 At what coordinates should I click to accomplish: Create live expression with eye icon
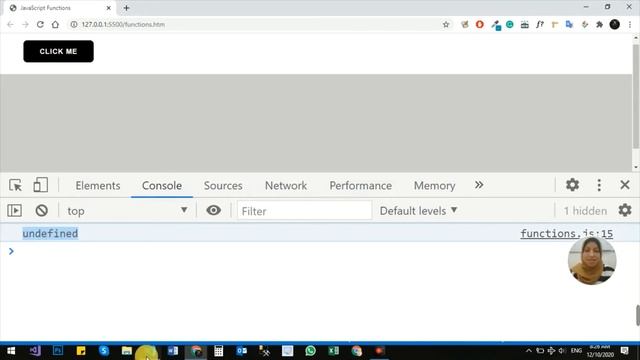[213, 210]
